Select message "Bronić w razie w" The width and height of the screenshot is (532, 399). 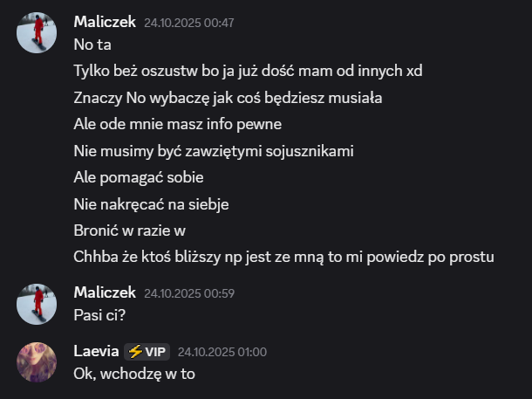click(129, 230)
